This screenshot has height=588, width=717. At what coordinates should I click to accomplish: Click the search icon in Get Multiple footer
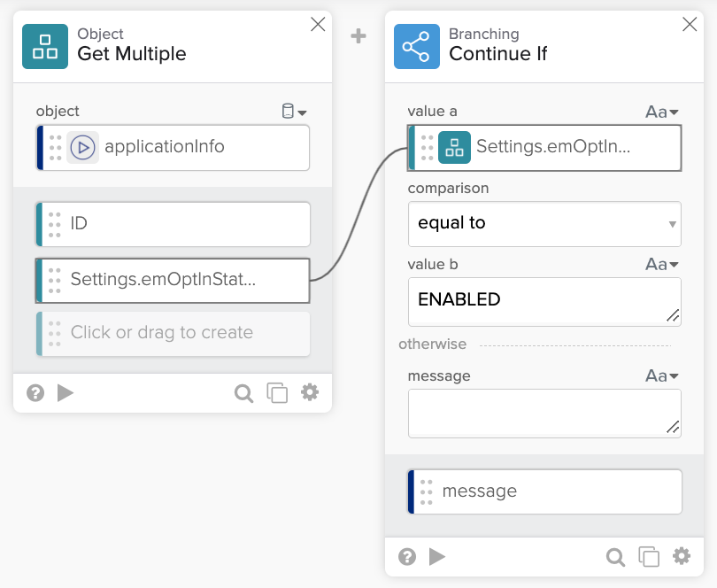(x=243, y=392)
